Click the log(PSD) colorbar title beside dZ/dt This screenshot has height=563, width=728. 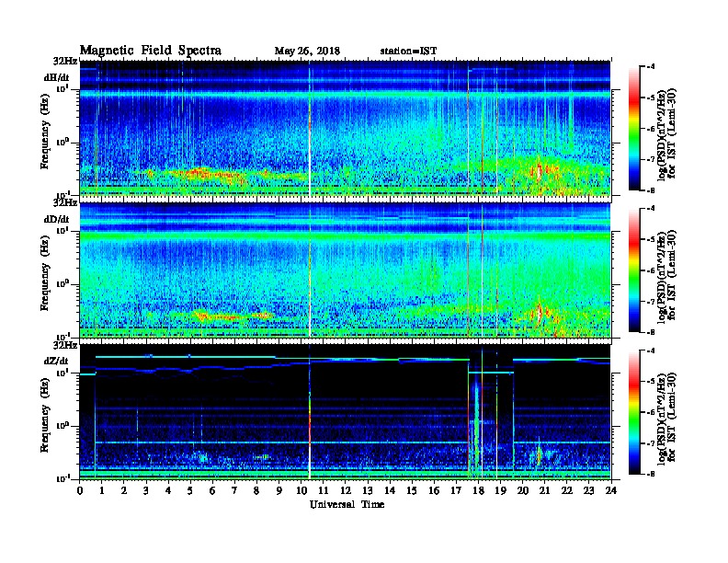[x=666, y=418]
